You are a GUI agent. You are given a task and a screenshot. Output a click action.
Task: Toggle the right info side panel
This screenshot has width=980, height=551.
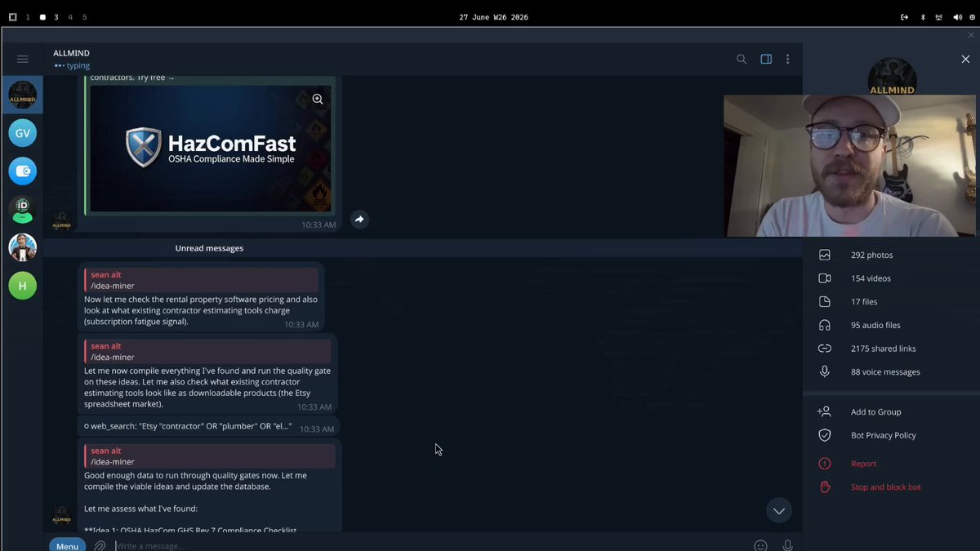[766, 59]
